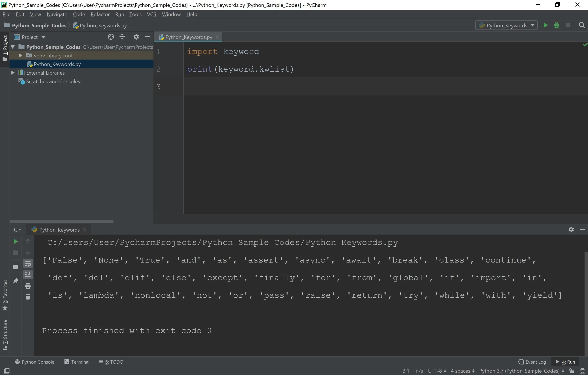Click the Python Console tab

pos(38,362)
